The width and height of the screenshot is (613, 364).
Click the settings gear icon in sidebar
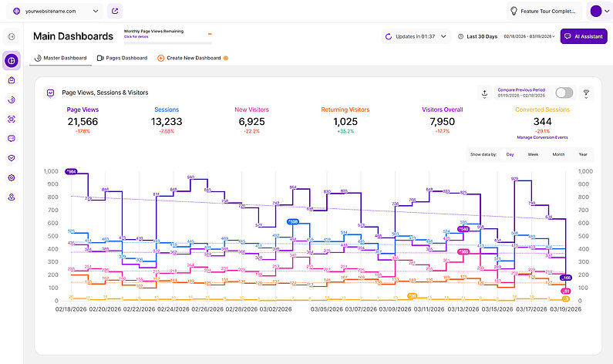(x=12, y=177)
